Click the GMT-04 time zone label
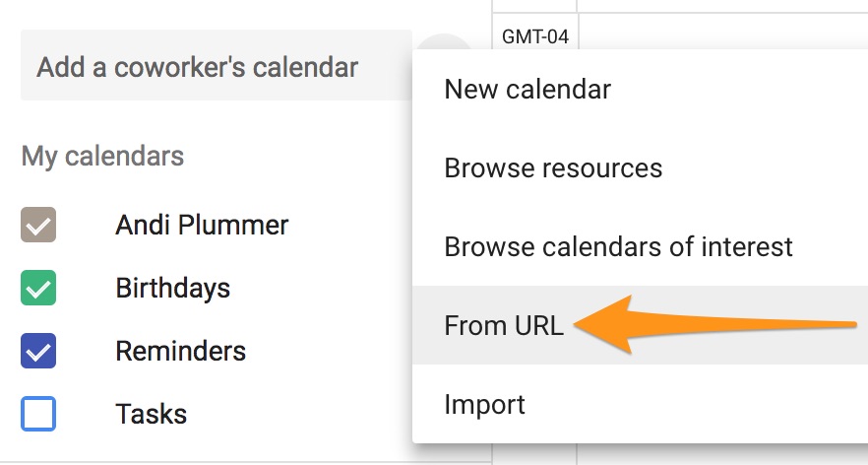The height and width of the screenshot is (465, 868). click(534, 37)
